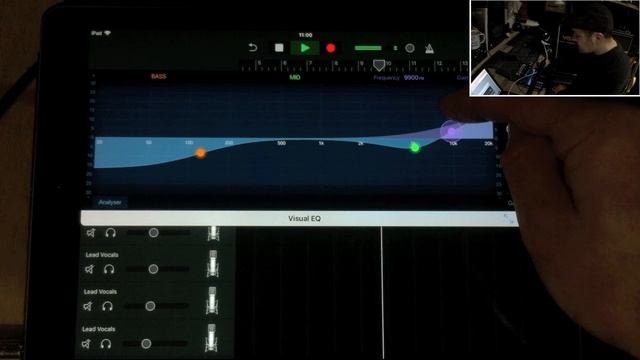Toggle the Analyser button

110,202
